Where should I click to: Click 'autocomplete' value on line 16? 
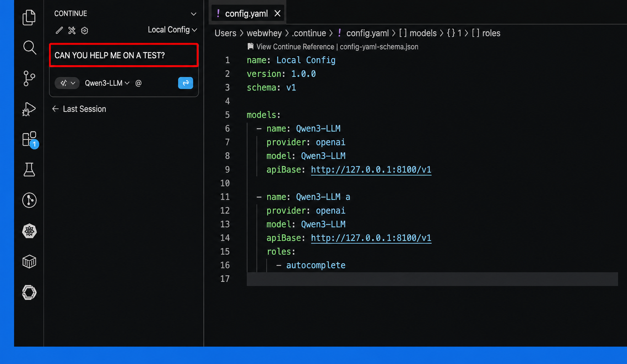[316, 265]
